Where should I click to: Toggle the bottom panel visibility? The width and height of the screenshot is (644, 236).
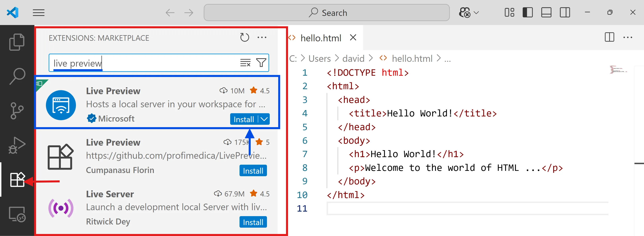[x=546, y=13]
